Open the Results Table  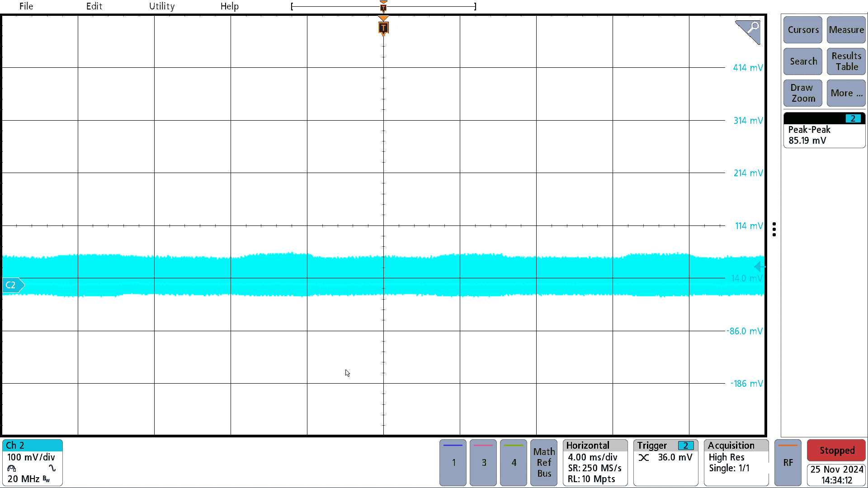point(846,61)
